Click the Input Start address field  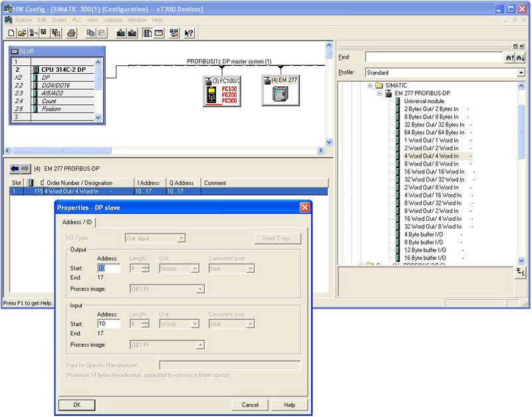(109, 324)
